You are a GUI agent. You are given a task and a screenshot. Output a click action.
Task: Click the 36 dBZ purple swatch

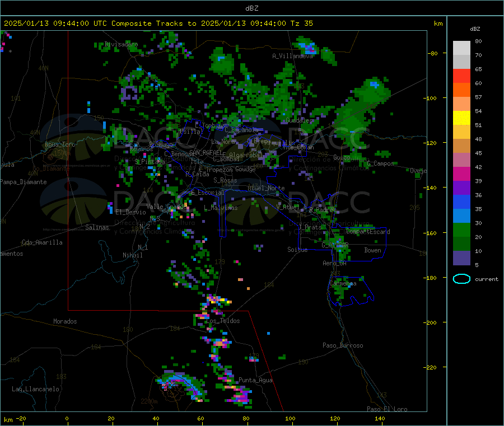pos(461,188)
